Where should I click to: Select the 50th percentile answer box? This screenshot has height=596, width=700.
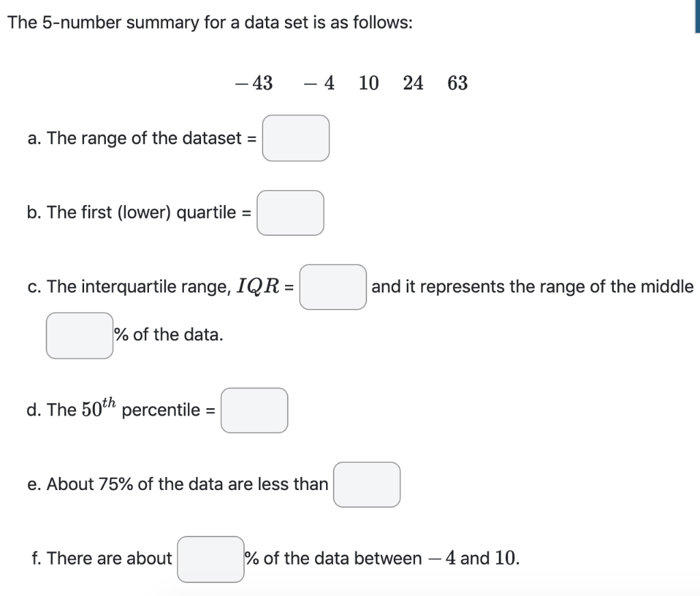(254, 409)
